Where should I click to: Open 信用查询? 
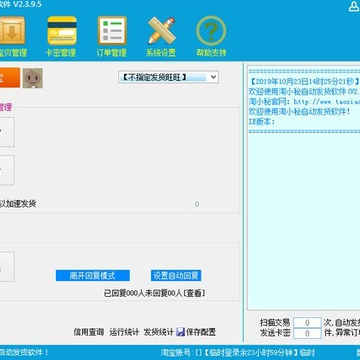(x=89, y=332)
